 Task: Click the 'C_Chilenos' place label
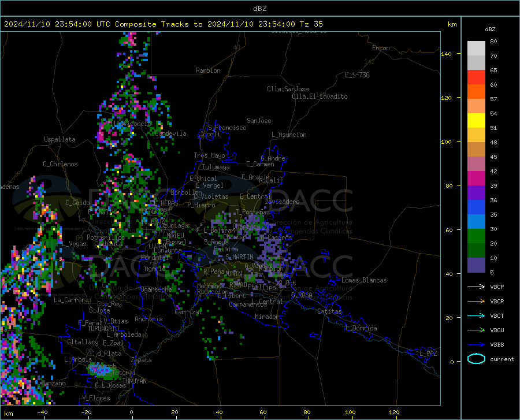[x=60, y=164]
